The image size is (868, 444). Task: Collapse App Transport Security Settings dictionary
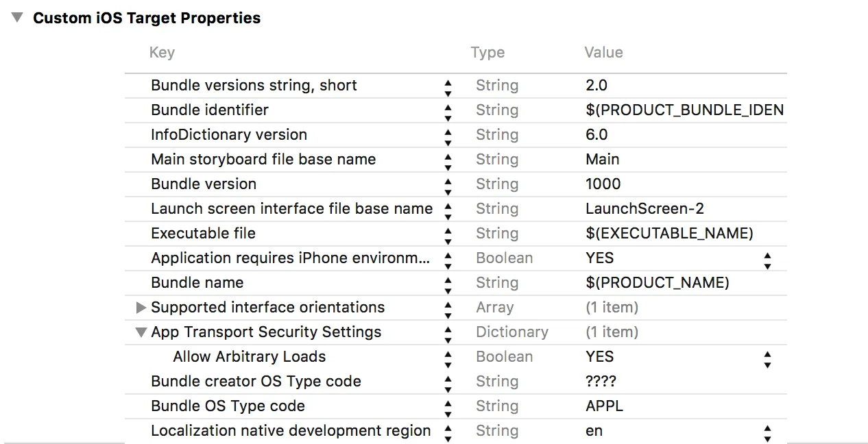[x=141, y=332]
